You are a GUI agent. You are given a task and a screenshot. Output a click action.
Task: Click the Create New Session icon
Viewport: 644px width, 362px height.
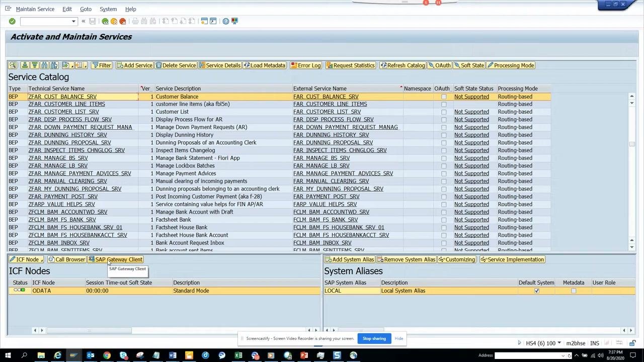click(204, 21)
